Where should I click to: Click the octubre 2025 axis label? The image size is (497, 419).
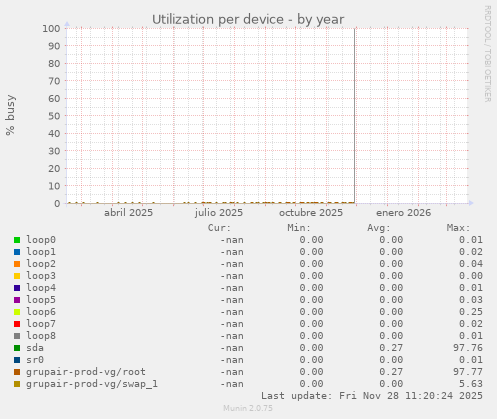click(x=311, y=213)
